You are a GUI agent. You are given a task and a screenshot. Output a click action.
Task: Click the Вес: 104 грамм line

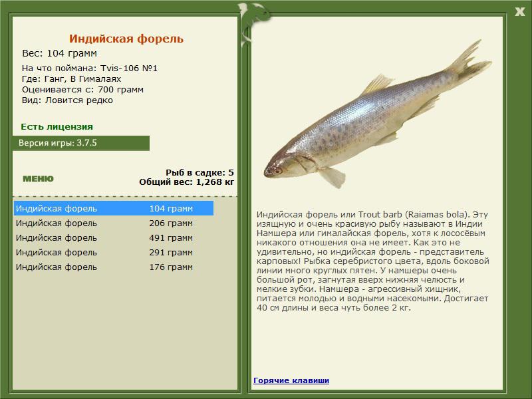(x=59, y=53)
